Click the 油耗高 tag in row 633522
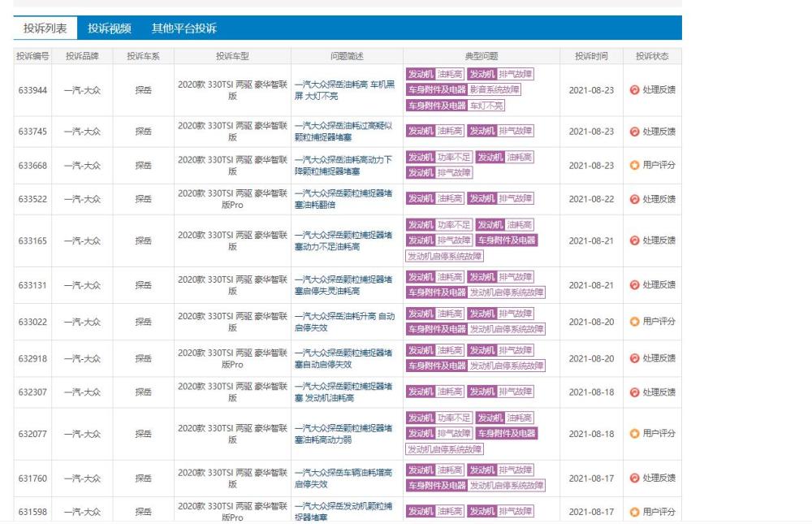The width and height of the screenshot is (812, 524). click(x=450, y=198)
